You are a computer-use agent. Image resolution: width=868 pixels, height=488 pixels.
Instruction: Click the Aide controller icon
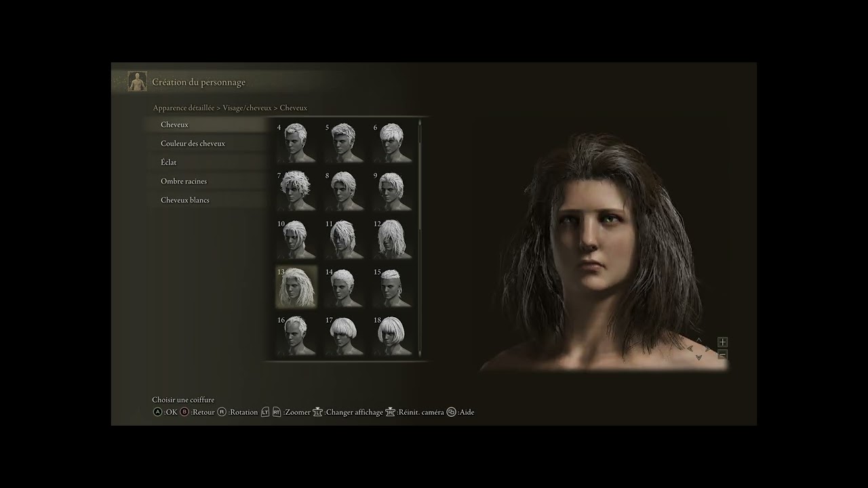[x=452, y=412]
